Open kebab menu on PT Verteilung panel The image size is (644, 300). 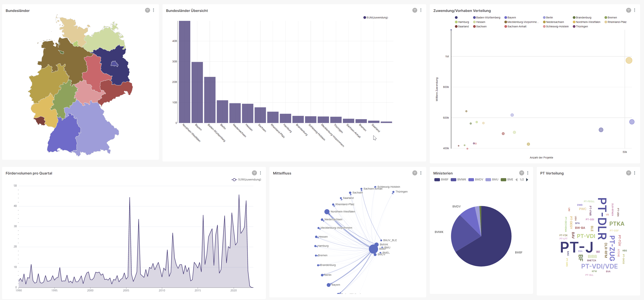click(x=635, y=173)
